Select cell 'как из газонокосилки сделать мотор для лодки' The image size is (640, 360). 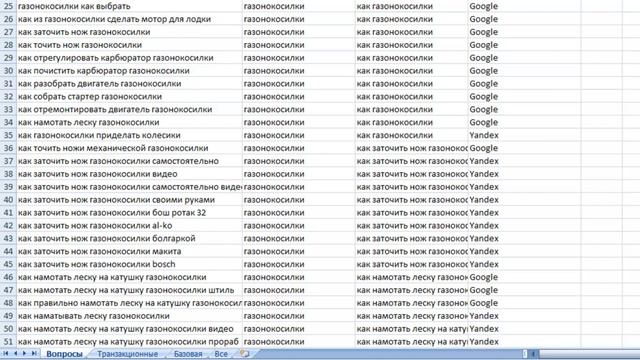(129, 19)
